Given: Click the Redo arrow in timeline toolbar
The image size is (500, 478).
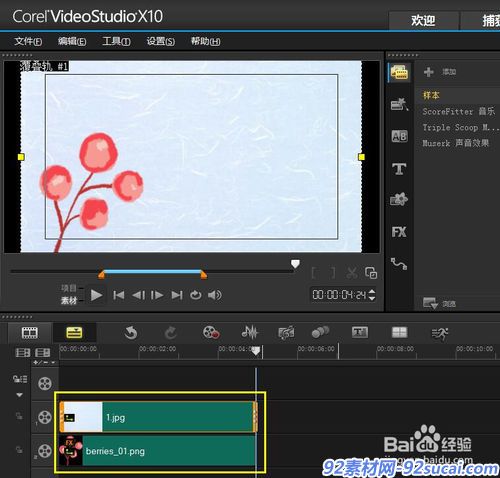Looking at the screenshot, I should [x=171, y=333].
